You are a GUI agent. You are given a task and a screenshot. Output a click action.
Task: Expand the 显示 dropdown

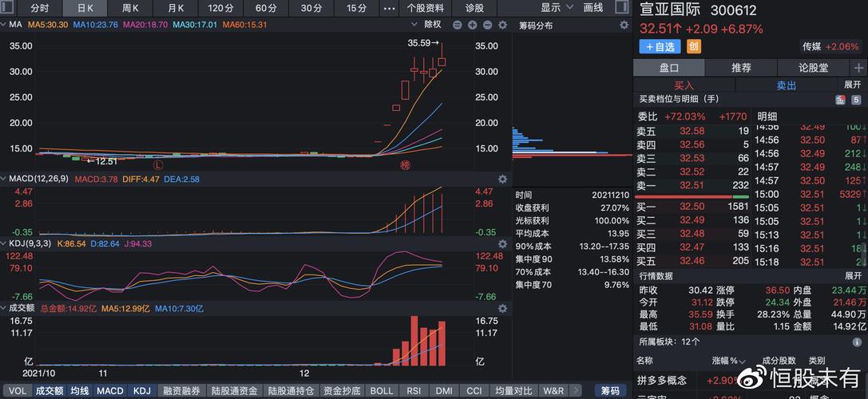556,8
